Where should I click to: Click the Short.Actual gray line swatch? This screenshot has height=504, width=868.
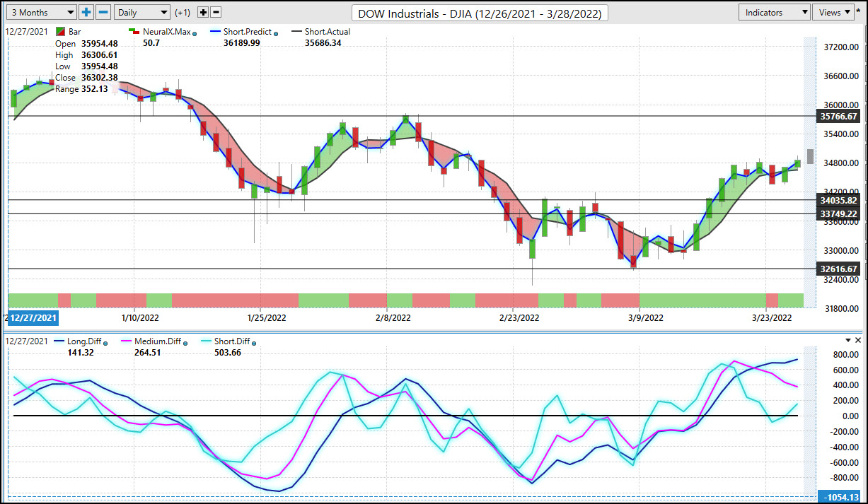pos(295,32)
